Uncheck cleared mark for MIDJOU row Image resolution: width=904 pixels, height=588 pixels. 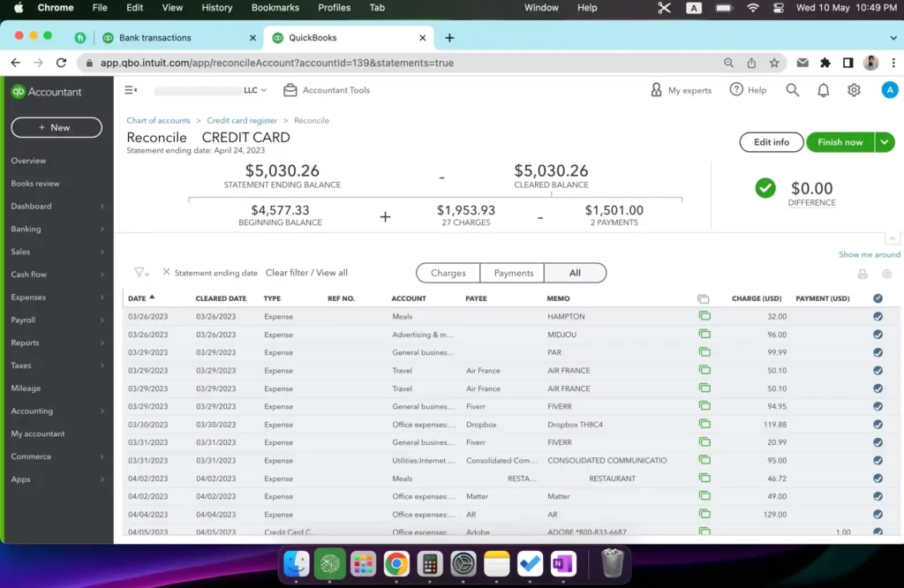click(878, 335)
